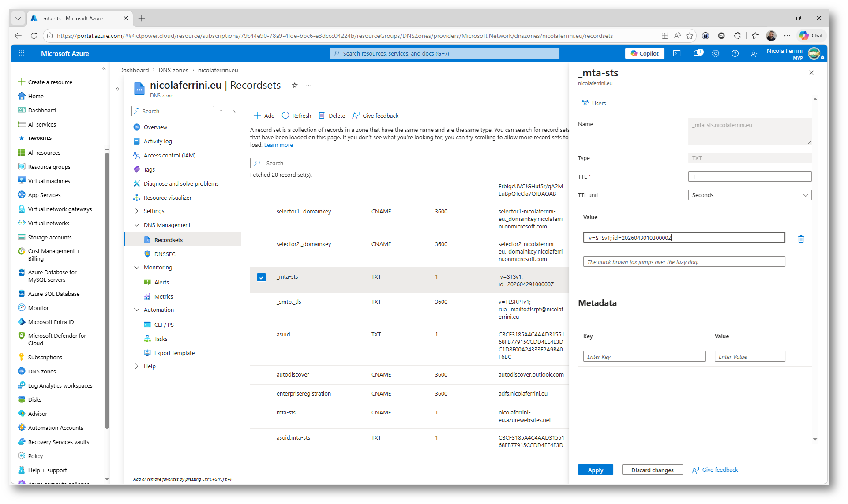Image resolution: width=848 pixels, height=504 pixels.
Task: Favorite the Recordsets page with star icon
Action: (x=295, y=86)
